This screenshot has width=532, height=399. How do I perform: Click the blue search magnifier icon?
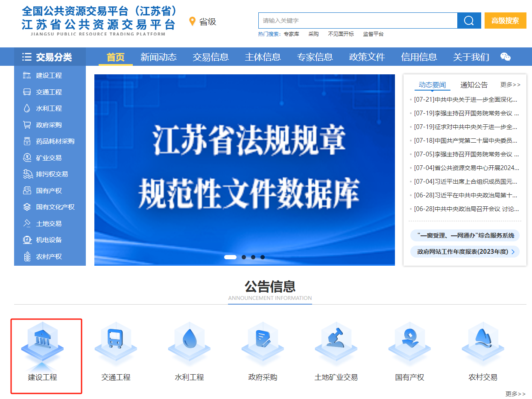click(469, 20)
